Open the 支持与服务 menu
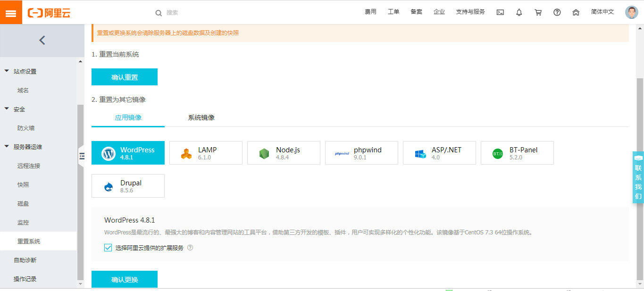Viewport: 644px width, 291px height. pyautogui.click(x=470, y=12)
